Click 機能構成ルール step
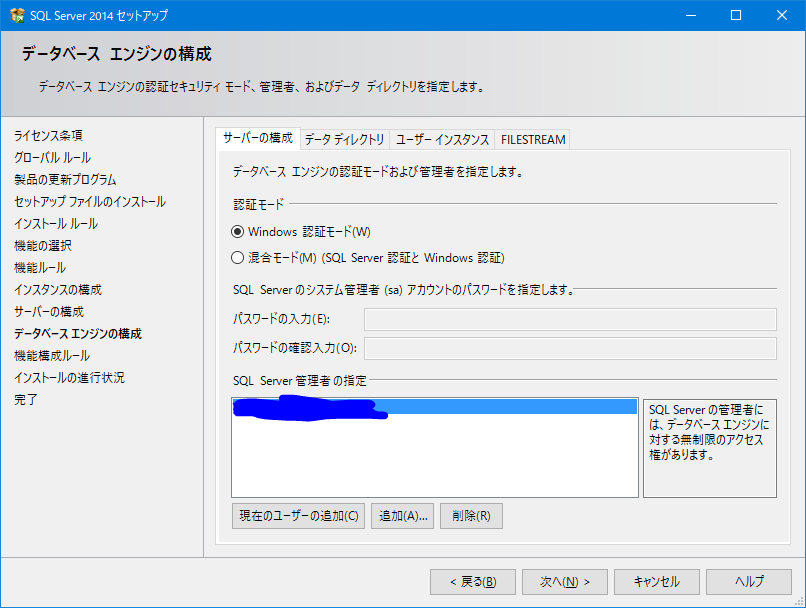The image size is (806, 608). [x=52, y=356]
